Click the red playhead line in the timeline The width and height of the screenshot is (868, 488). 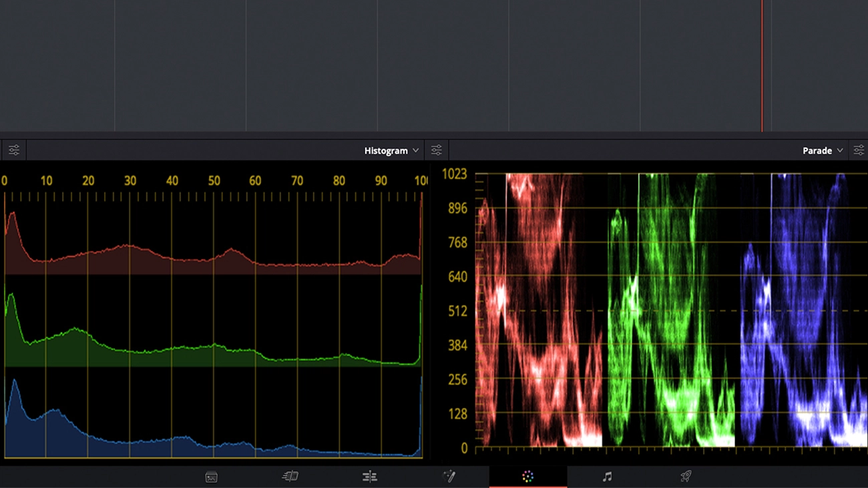762,66
